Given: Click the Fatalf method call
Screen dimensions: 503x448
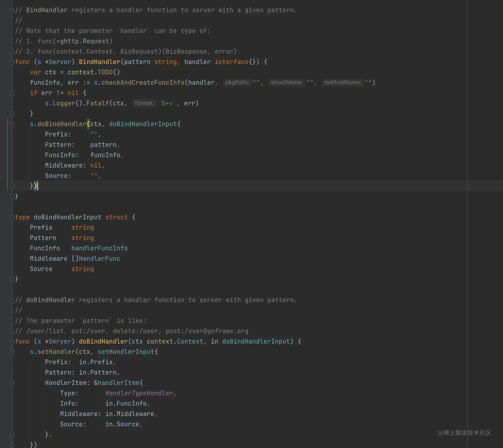Looking at the screenshot, I should click(x=97, y=103).
